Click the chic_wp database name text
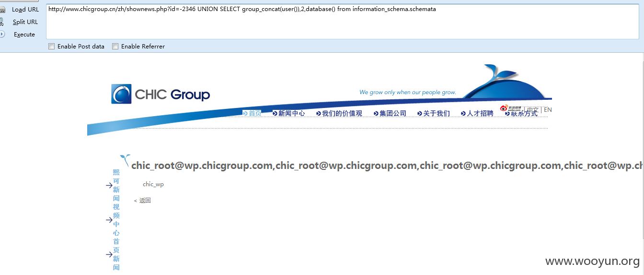This screenshot has height=275, width=644. click(153, 184)
